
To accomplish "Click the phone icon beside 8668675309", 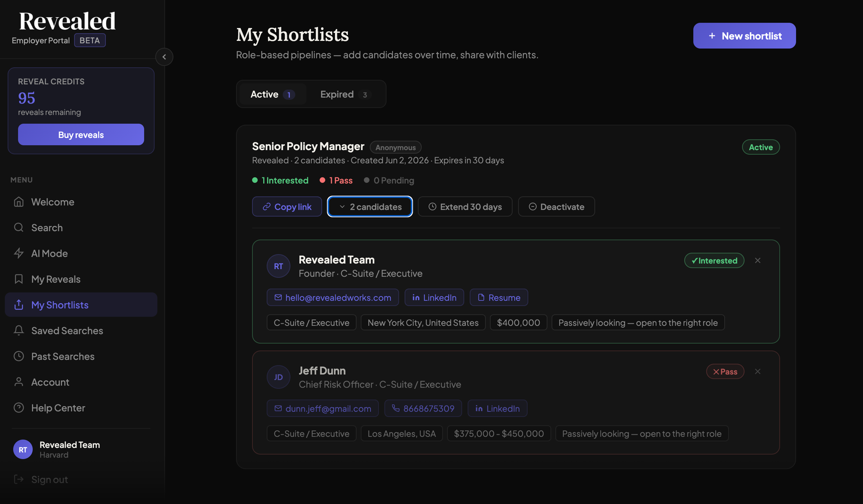I will point(396,408).
